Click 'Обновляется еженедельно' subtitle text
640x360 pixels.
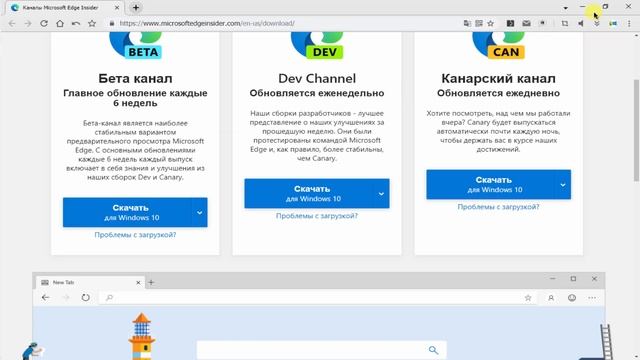click(x=317, y=93)
